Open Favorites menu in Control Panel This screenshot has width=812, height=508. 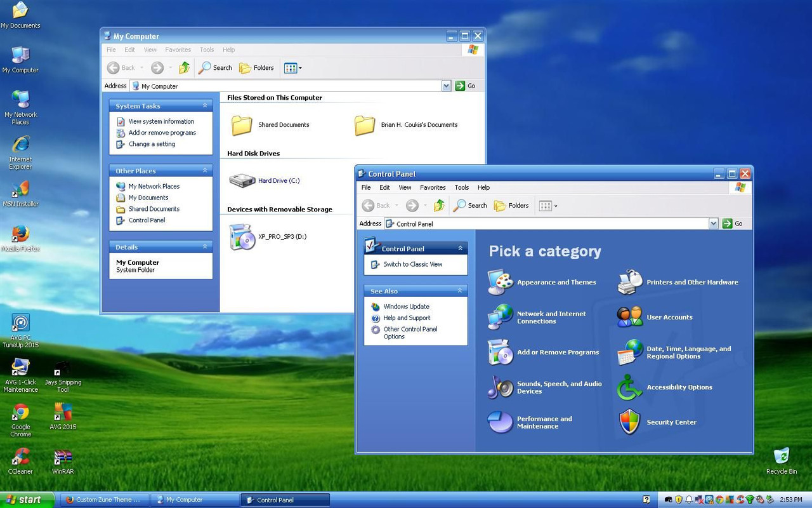click(x=433, y=187)
